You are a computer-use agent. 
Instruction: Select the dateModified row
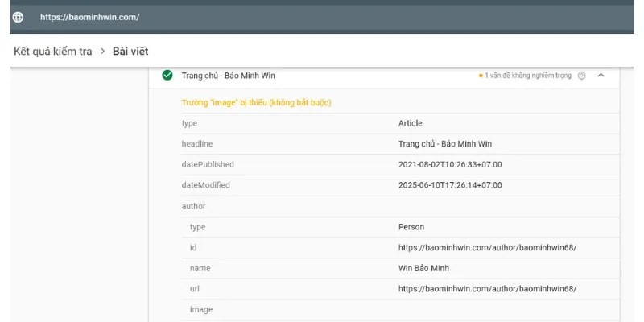click(x=400, y=185)
